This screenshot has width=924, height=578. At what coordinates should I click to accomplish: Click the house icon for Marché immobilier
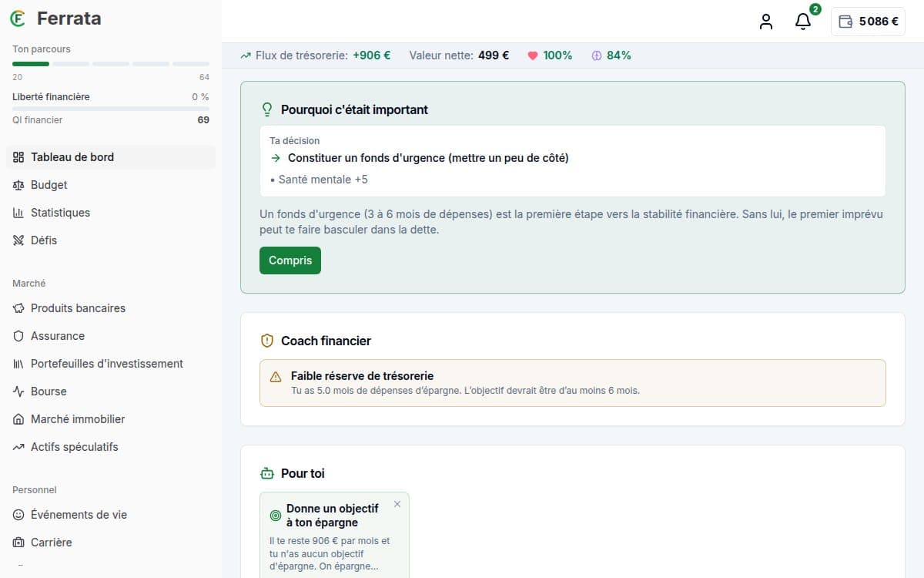coord(18,419)
